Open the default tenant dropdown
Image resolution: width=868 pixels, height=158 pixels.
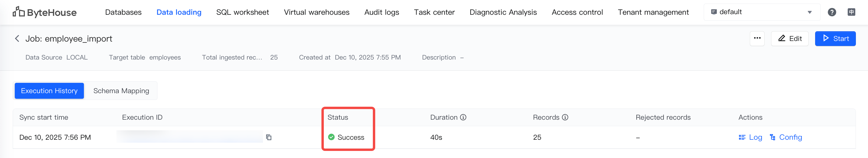tap(762, 12)
